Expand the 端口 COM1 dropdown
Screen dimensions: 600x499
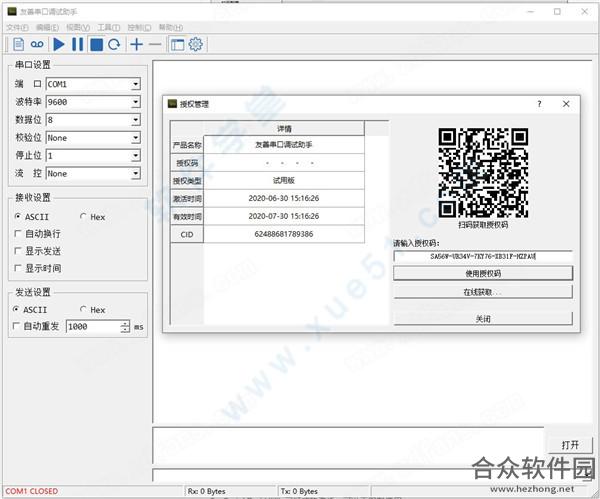click(135, 84)
